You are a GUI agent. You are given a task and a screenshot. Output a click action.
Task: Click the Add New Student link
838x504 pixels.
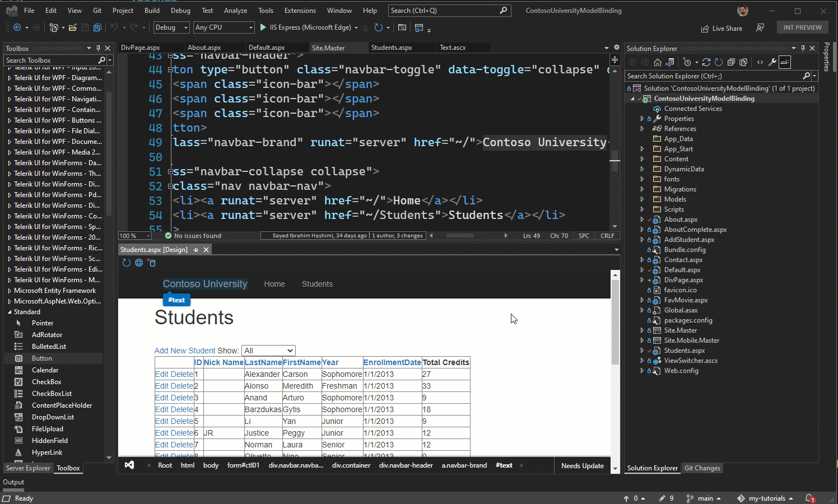click(185, 351)
